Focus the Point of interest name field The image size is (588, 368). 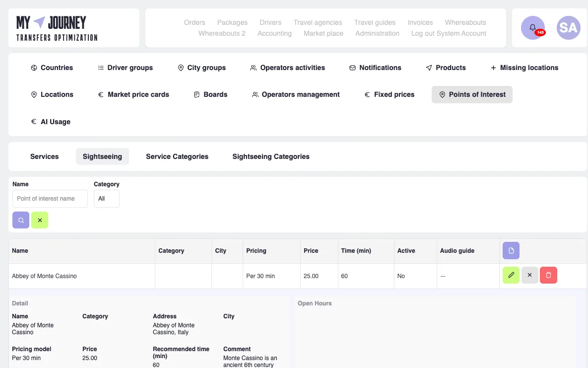pyautogui.click(x=50, y=199)
